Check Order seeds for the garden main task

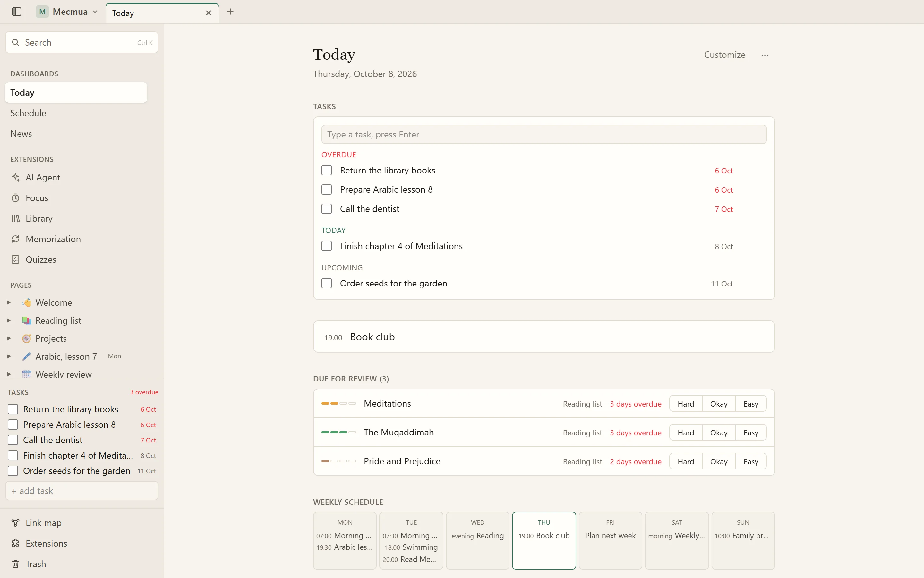[327, 283]
